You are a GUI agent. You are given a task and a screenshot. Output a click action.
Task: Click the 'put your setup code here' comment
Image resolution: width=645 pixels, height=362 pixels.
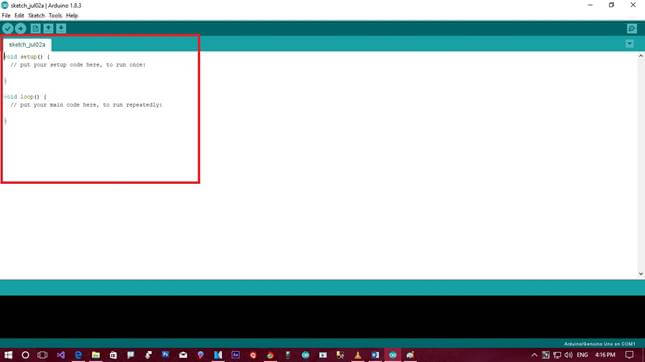pyautogui.click(x=78, y=65)
